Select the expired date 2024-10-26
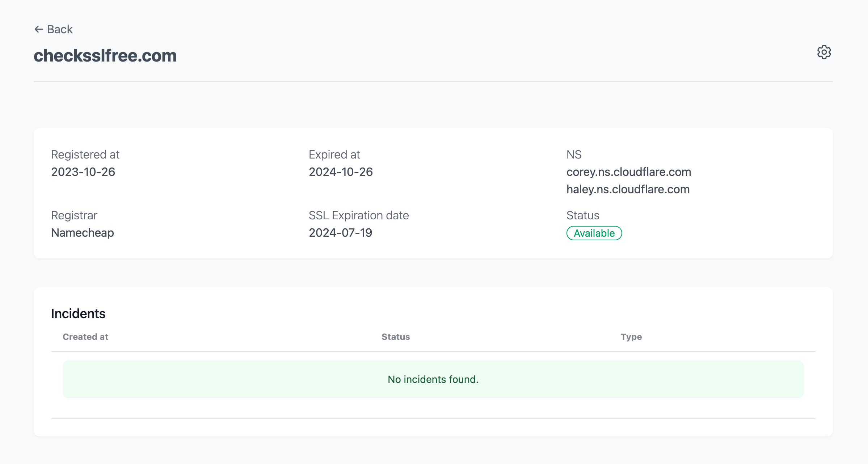 341,172
